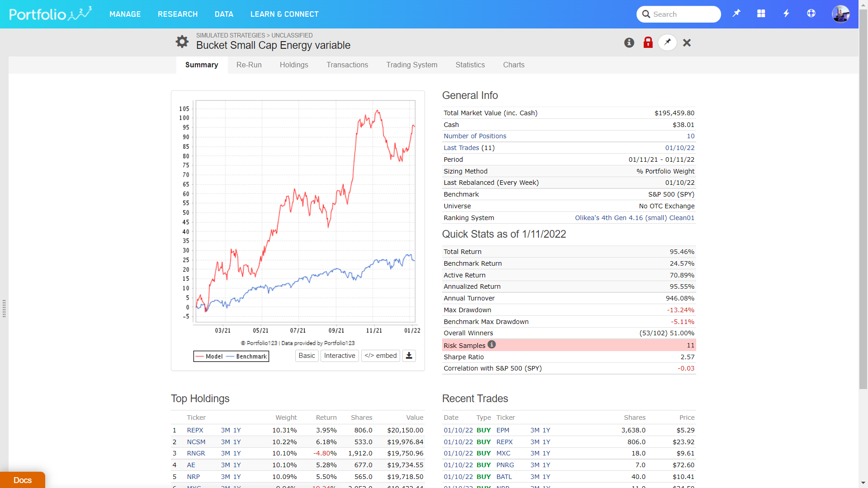This screenshot has height=488, width=868.
Task: Pin this strategy with pushpin button
Action: (667, 42)
